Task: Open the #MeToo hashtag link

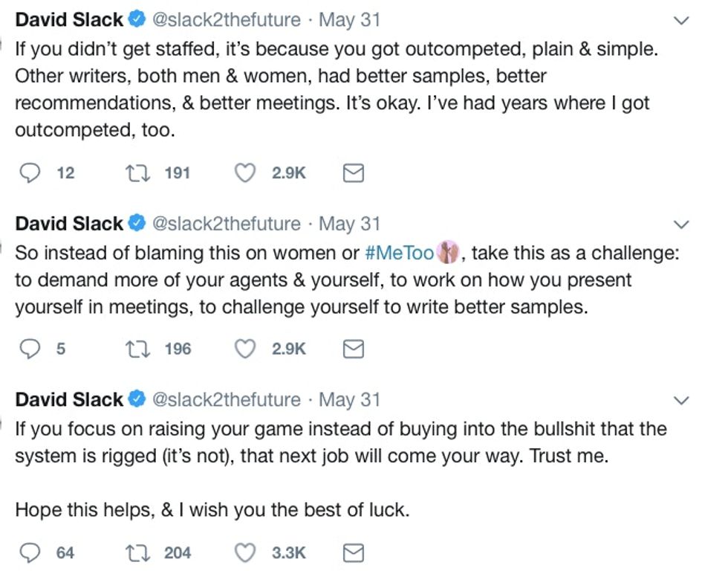Action: (x=400, y=253)
